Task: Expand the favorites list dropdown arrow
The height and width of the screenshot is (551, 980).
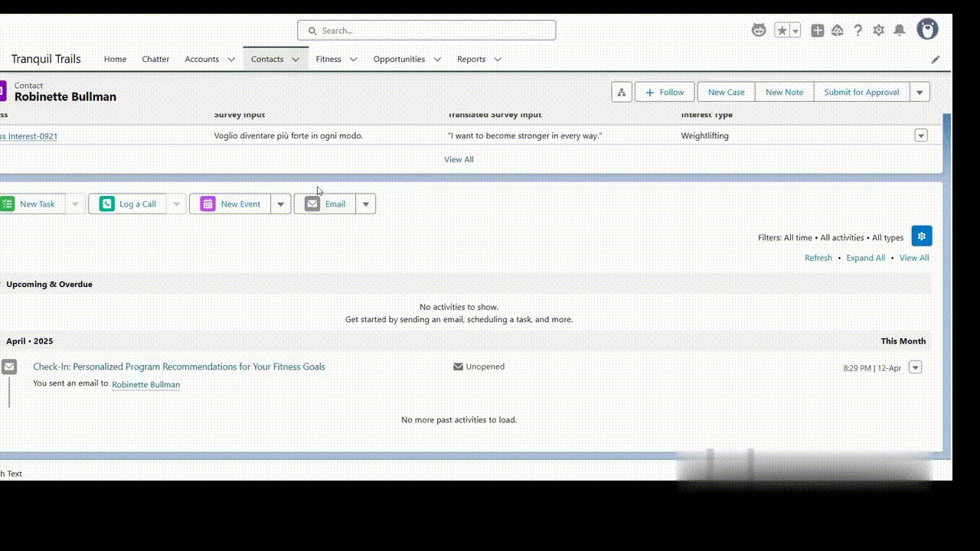Action: tap(795, 31)
